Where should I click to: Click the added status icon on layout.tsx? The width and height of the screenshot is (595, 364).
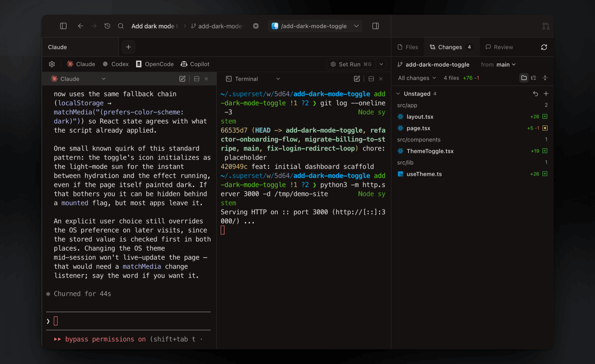[545, 116]
